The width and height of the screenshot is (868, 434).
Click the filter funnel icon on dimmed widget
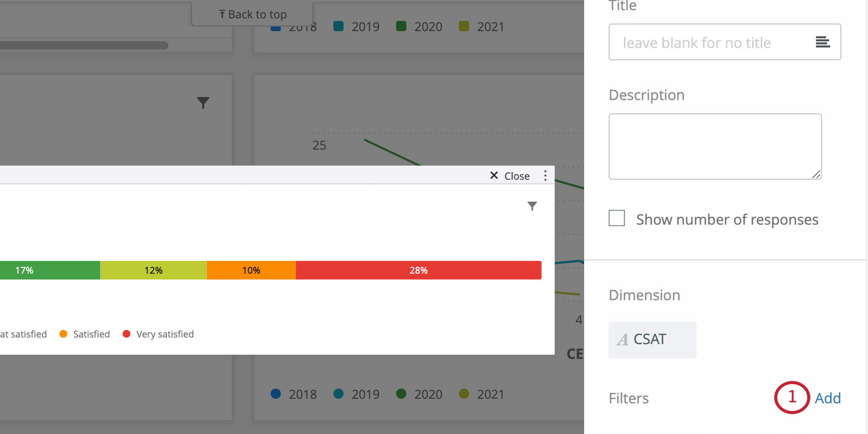tap(203, 103)
